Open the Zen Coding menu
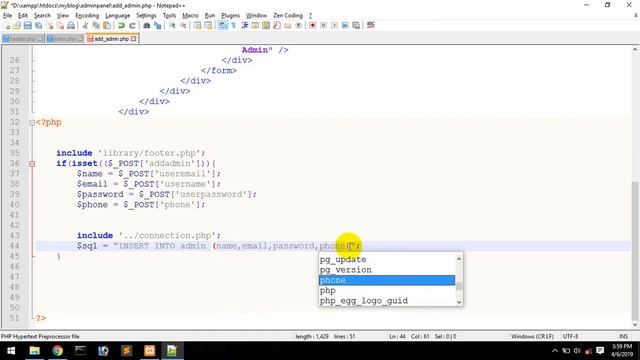Image resolution: width=640 pixels, height=360 pixels. pyautogui.click(x=288, y=16)
